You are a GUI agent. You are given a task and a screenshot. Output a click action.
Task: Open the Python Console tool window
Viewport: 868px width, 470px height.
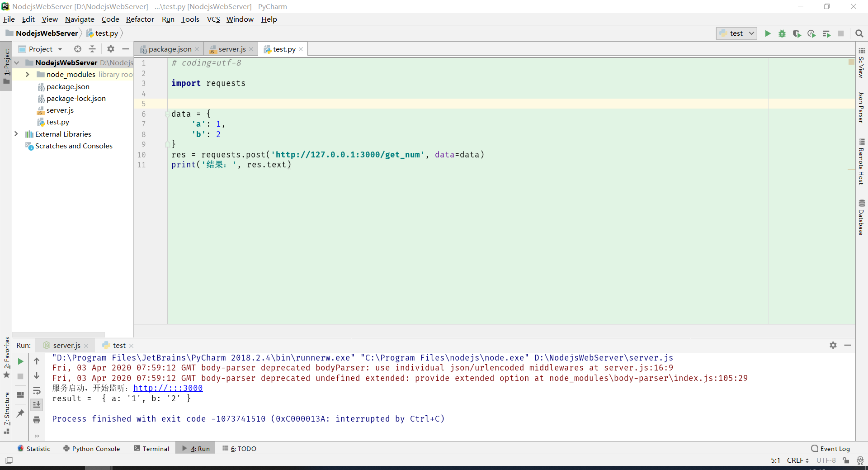92,449
